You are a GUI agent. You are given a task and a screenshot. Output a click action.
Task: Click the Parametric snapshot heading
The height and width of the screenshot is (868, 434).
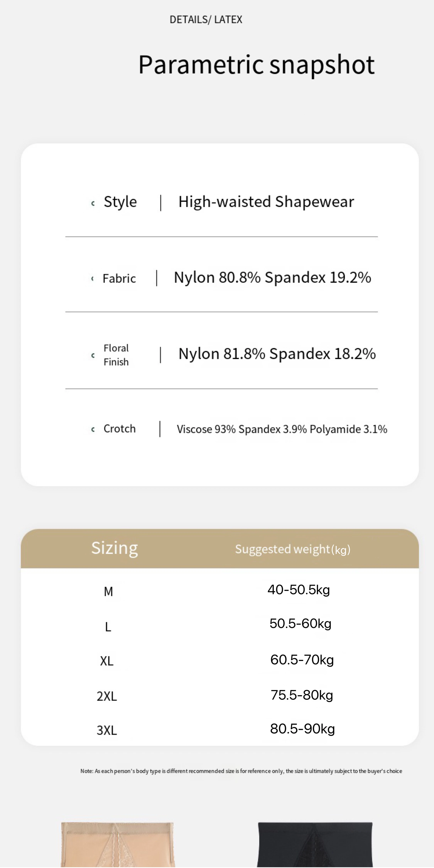(x=256, y=64)
